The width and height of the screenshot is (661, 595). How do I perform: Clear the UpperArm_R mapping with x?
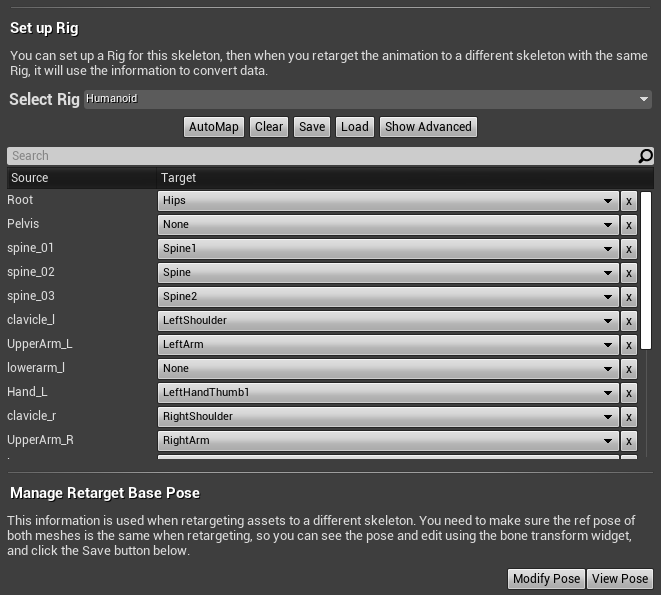pos(629,442)
